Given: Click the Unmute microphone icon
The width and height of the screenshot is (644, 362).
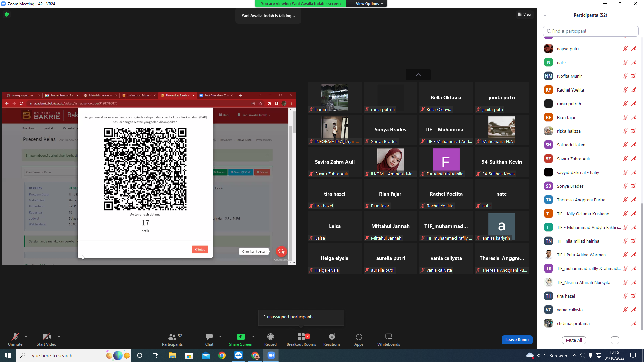Looking at the screenshot, I should [x=15, y=337].
